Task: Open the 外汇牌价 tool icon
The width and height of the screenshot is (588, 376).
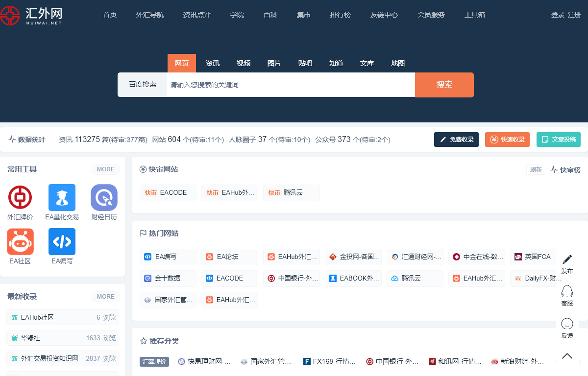Action: pyautogui.click(x=20, y=197)
